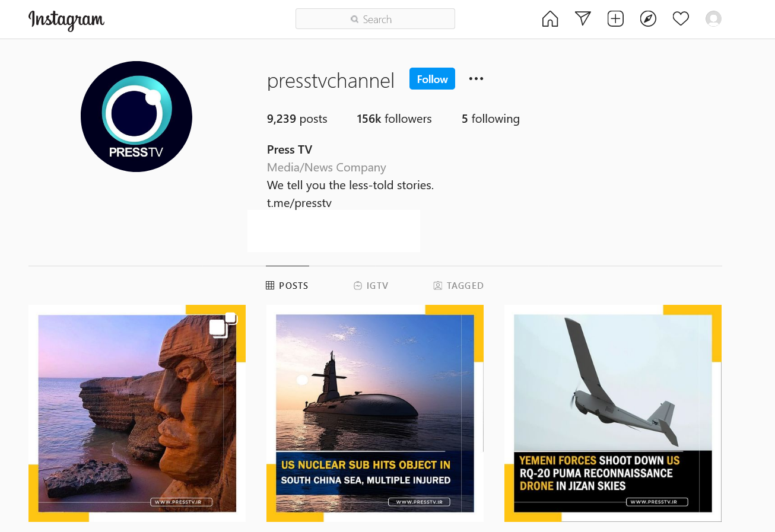Open the three-dot options menu
This screenshot has height=532, width=775.
click(476, 79)
